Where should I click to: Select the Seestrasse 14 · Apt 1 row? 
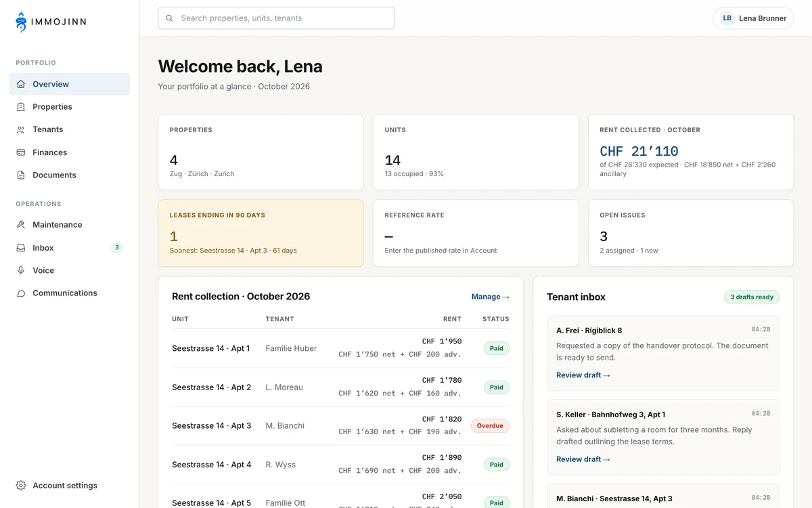point(340,348)
